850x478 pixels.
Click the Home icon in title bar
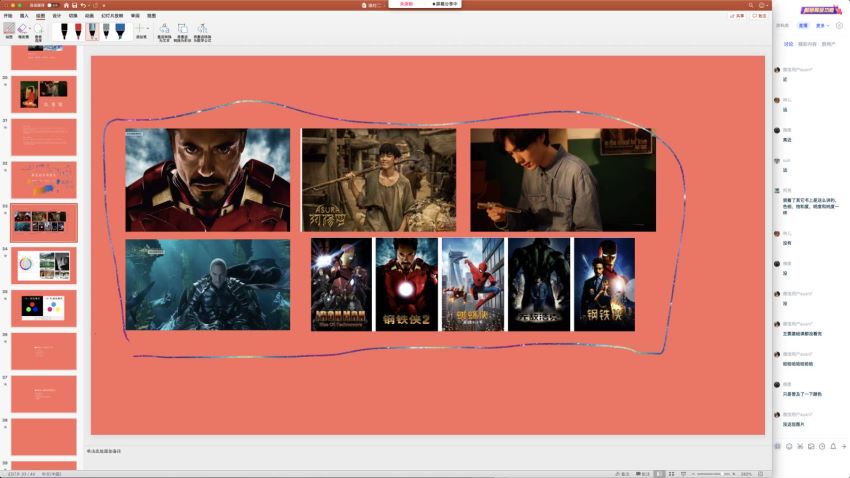[x=66, y=5]
